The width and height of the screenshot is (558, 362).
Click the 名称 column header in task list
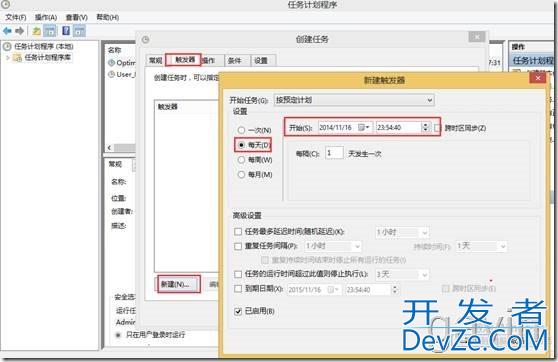[x=115, y=50]
